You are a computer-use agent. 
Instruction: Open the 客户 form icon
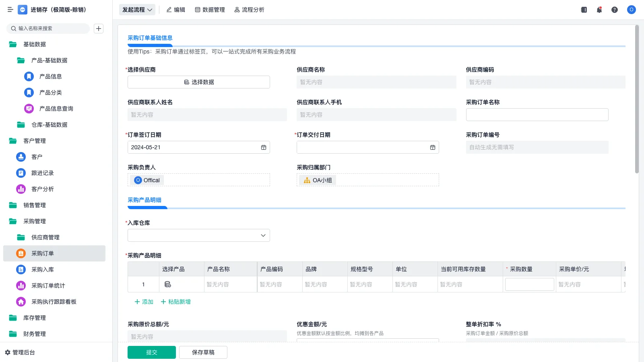click(x=21, y=157)
